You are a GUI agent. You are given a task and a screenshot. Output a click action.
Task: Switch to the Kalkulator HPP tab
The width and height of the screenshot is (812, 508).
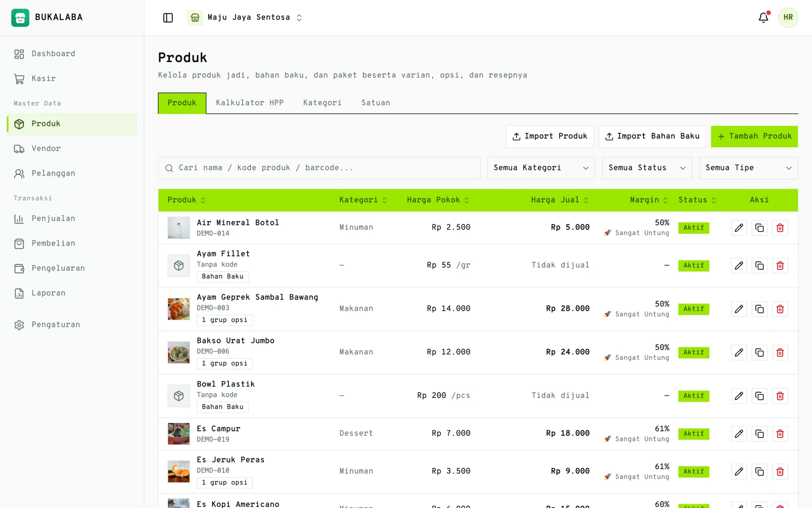click(250, 103)
